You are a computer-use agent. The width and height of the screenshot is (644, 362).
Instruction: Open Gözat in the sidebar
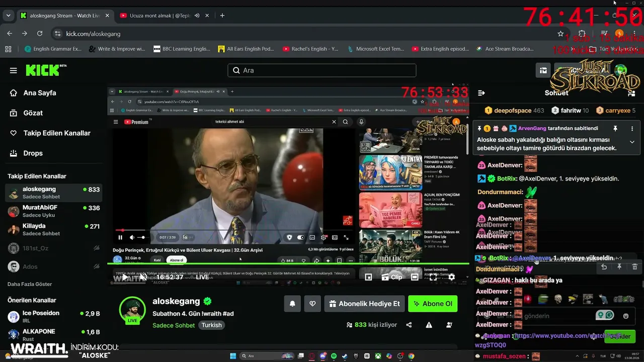click(33, 113)
